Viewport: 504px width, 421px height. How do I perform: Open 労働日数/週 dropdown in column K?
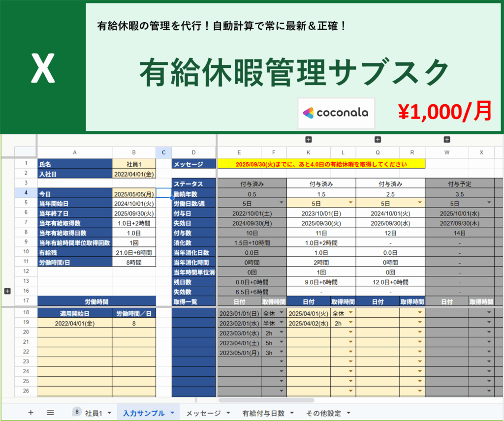coord(350,203)
